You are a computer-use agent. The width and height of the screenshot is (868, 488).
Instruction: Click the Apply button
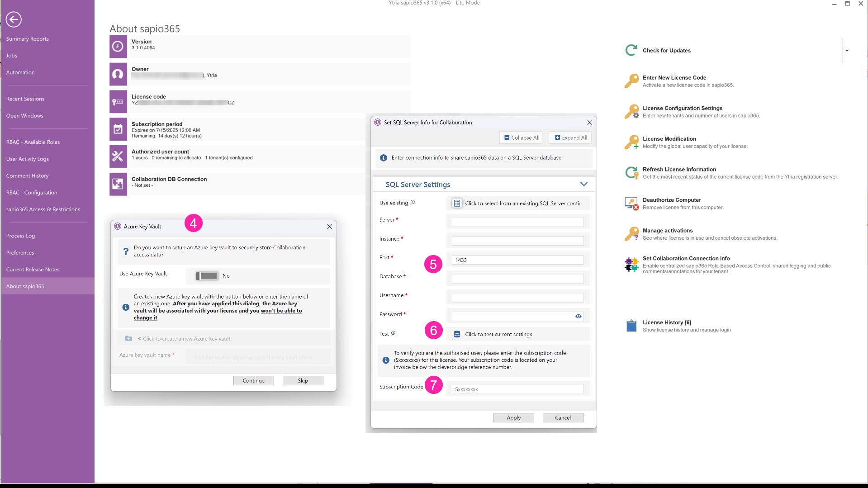pos(513,418)
